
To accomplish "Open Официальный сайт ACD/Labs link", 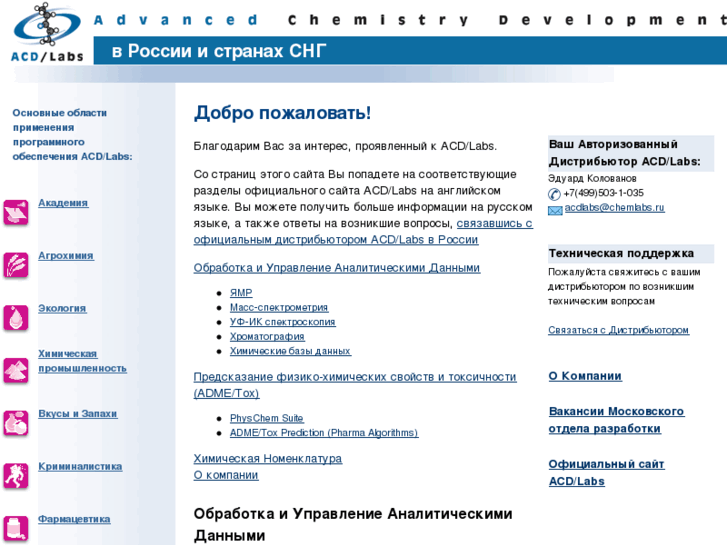I will [606, 473].
